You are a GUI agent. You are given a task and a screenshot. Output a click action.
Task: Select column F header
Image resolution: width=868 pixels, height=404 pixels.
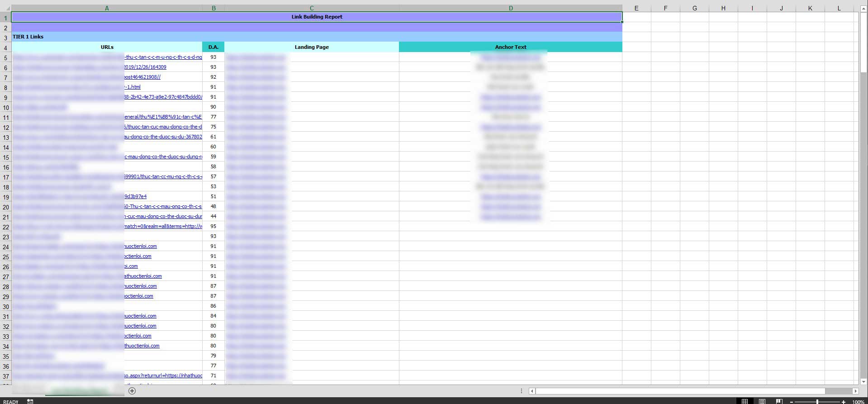click(x=665, y=8)
